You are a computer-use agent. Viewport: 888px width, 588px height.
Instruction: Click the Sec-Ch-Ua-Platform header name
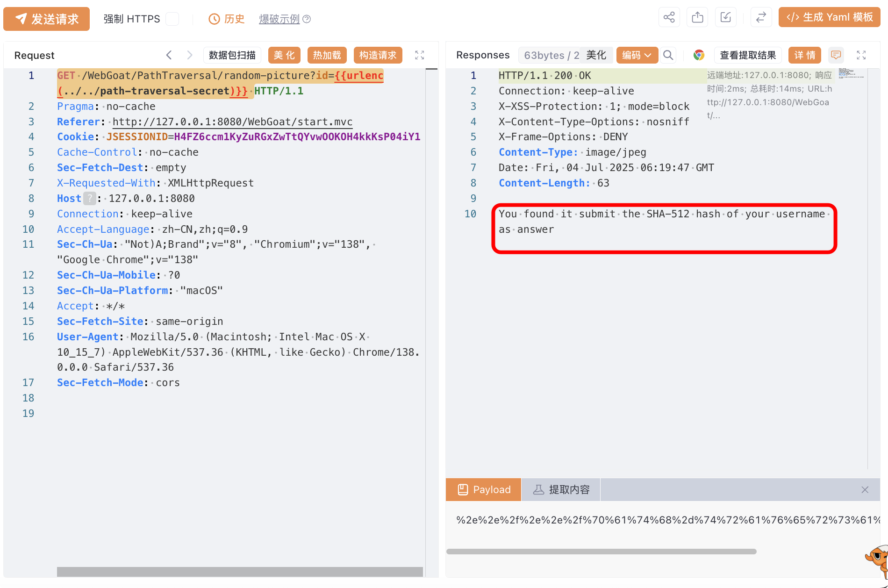[112, 291]
